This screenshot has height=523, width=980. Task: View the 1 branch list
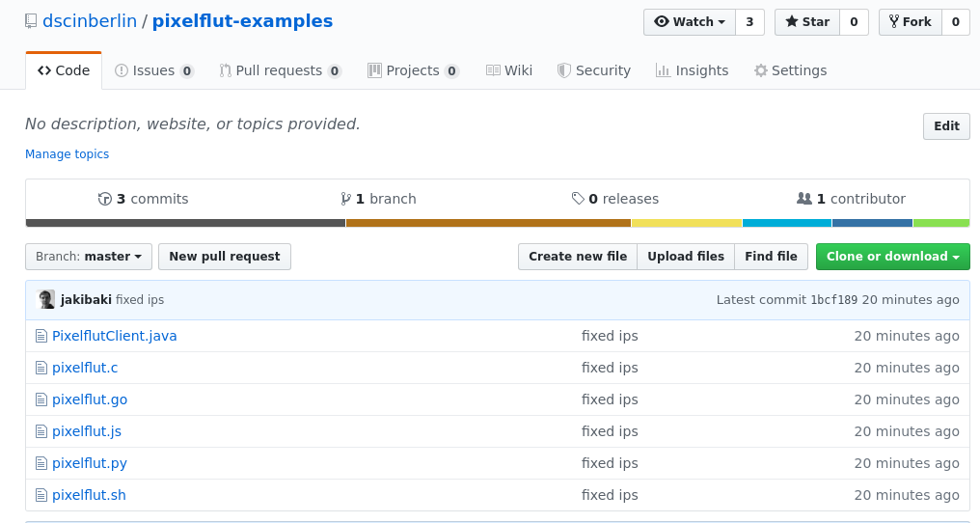[x=378, y=199]
